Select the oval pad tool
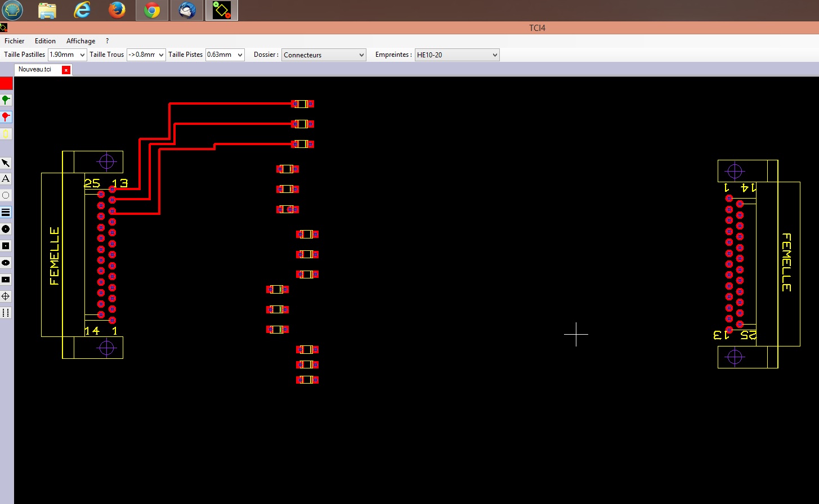The height and width of the screenshot is (504, 819). point(6,263)
